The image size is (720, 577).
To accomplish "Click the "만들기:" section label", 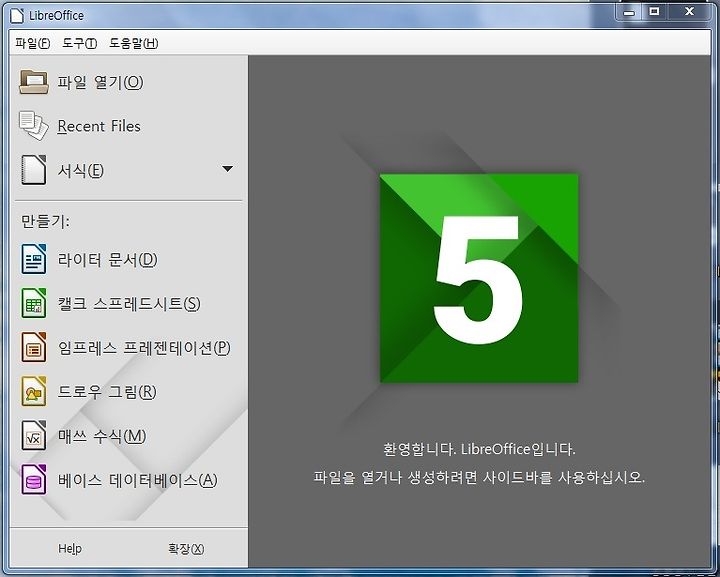I will [x=45, y=221].
